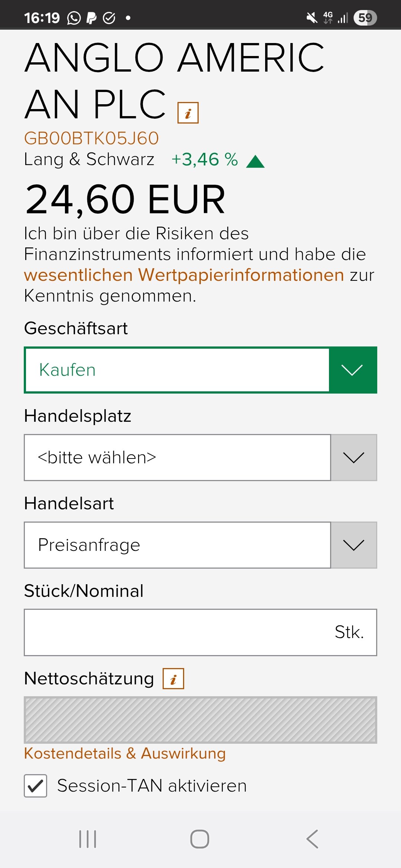Expand the Handelsart dropdown arrow
This screenshot has width=401, height=868.
[353, 545]
